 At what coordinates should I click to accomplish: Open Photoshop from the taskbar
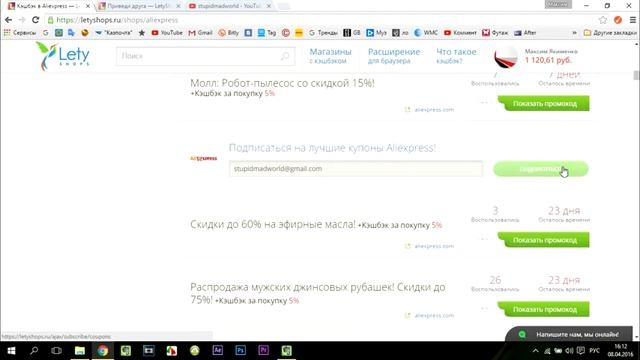[x=240, y=351]
